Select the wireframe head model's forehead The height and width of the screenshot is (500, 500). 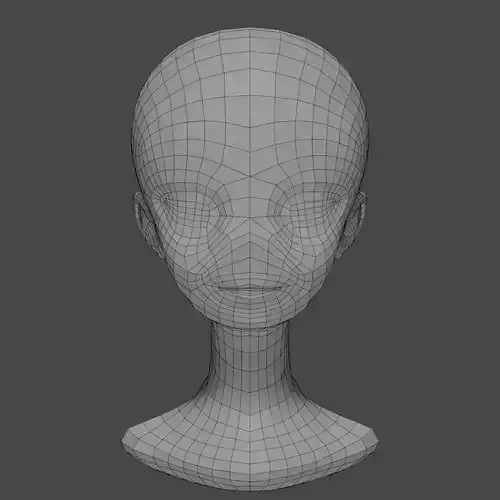[x=250, y=133]
